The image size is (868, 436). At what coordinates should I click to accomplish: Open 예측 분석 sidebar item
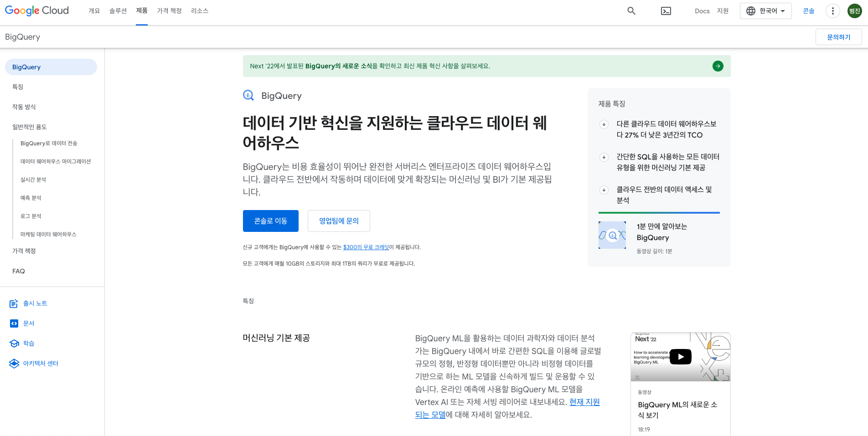31,198
